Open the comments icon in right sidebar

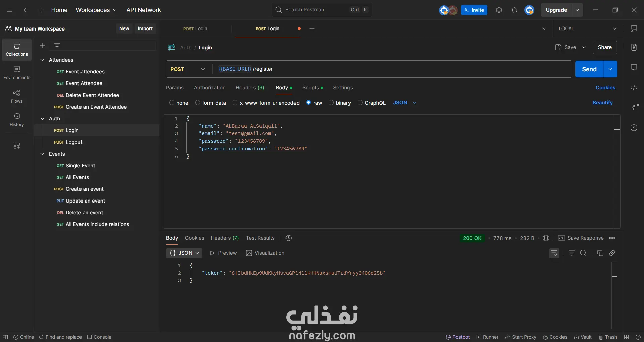tap(634, 67)
